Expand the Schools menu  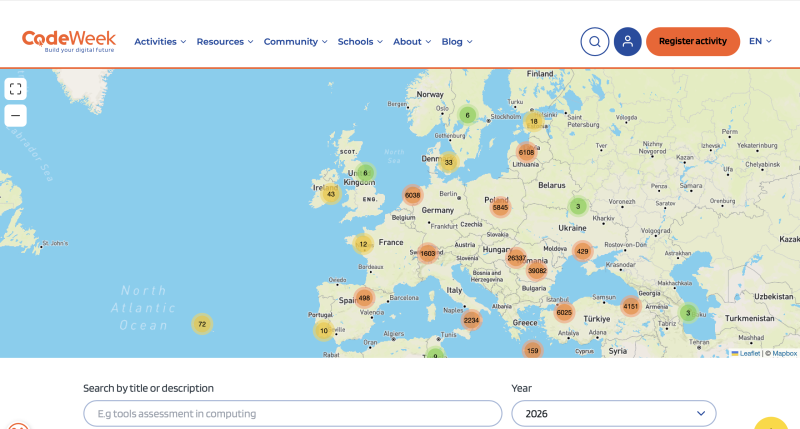[x=360, y=42]
